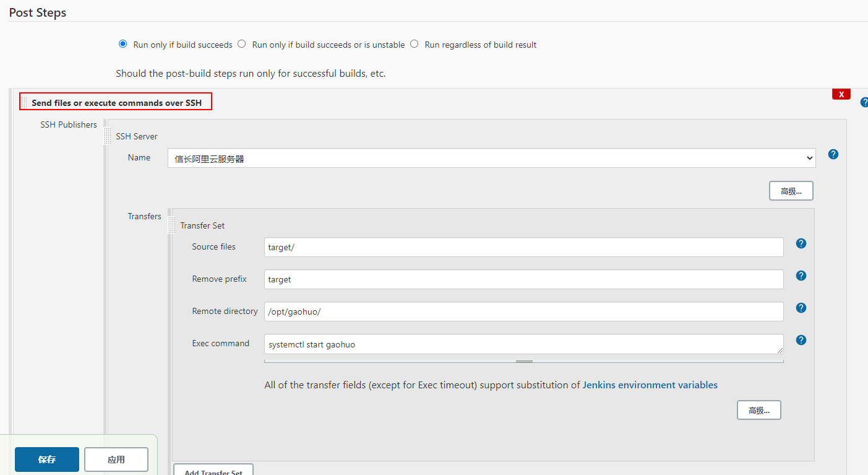The height and width of the screenshot is (475, 868).
Task: Click Add Transfer Set button
Action: coord(213,471)
